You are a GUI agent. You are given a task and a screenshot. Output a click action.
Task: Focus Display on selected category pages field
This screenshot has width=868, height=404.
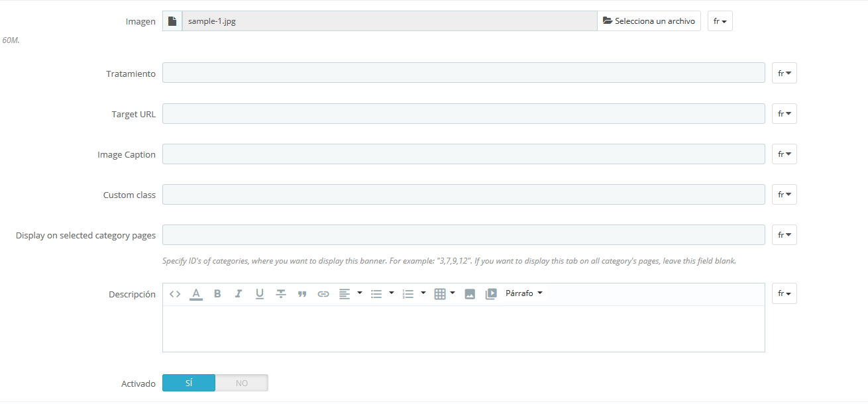point(464,235)
